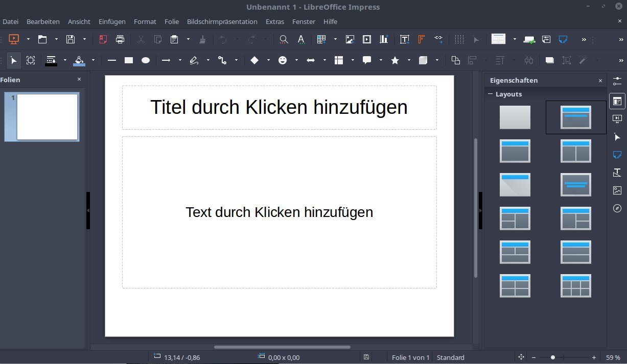Open the Gallery deck in the sidebar
The image size is (627, 364).
click(x=617, y=190)
